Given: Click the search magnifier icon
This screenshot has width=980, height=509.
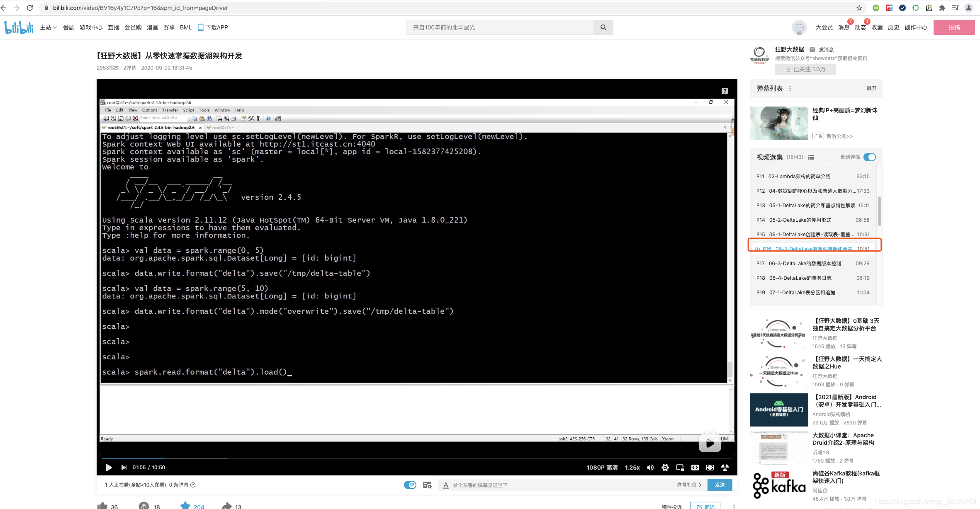Looking at the screenshot, I should pyautogui.click(x=603, y=27).
